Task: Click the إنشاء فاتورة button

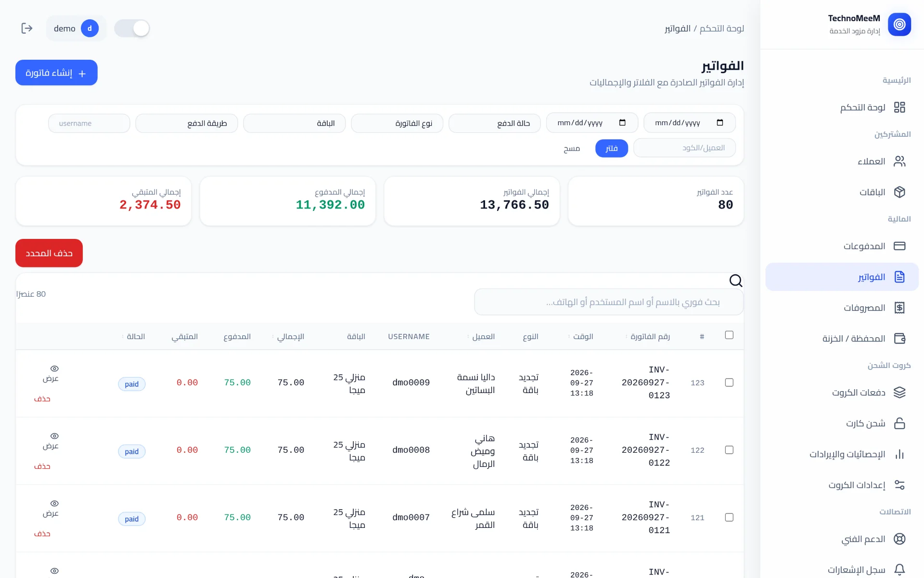Action: [56, 73]
